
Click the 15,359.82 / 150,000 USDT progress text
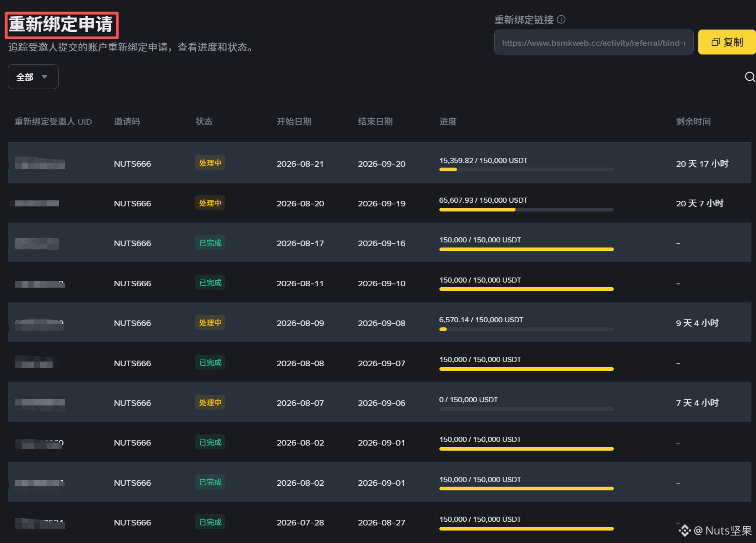coord(483,160)
